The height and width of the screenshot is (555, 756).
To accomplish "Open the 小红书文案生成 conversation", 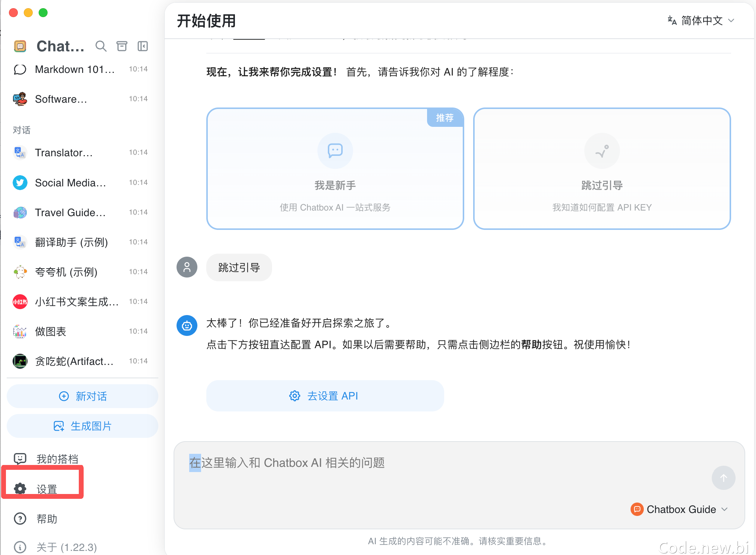I will [83, 302].
